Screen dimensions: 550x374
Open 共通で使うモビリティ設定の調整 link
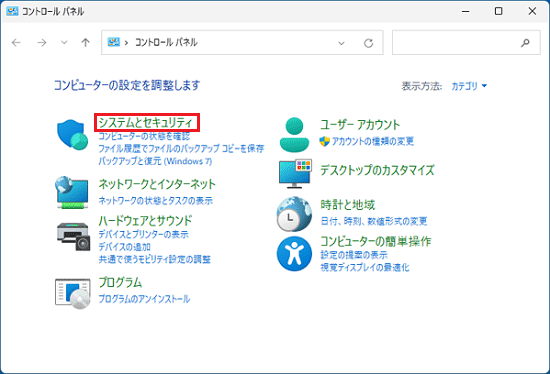(154, 259)
